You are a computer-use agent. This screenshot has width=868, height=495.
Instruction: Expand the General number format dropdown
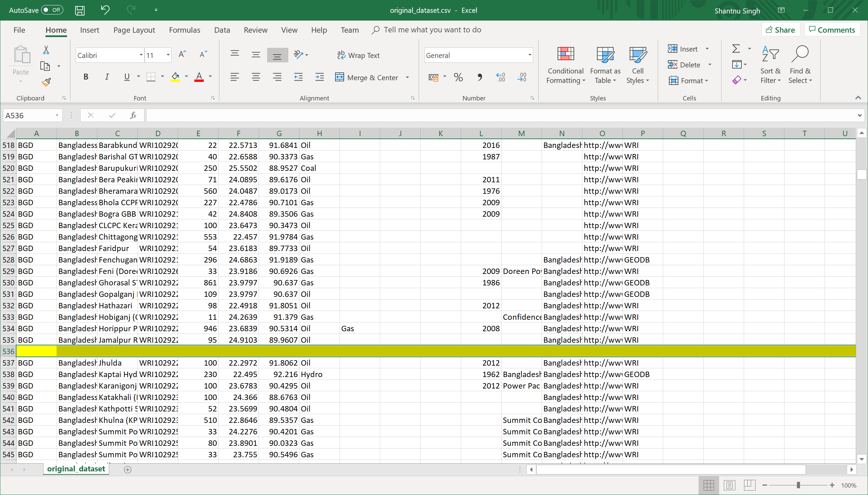coord(529,55)
